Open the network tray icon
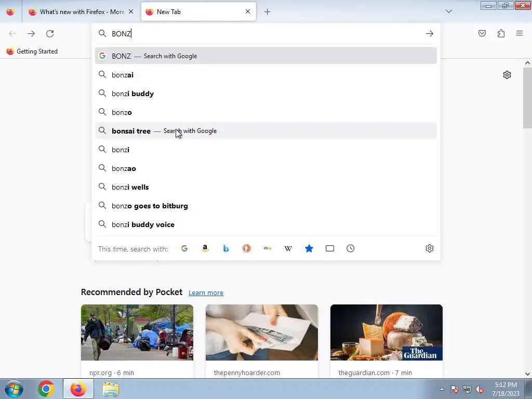This screenshot has width=532, height=399. [x=467, y=390]
